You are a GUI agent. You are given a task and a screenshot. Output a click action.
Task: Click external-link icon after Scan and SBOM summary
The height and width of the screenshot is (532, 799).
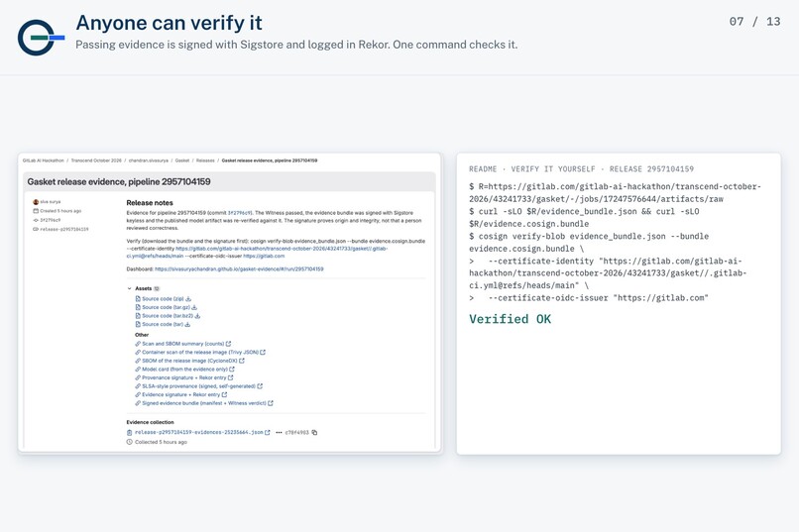click(228, 344)
